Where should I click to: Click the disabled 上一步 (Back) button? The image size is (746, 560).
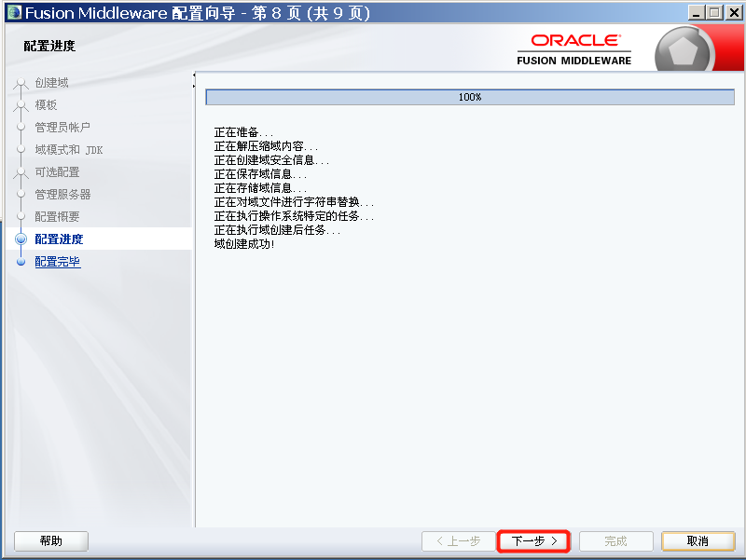tap(458, 541)
